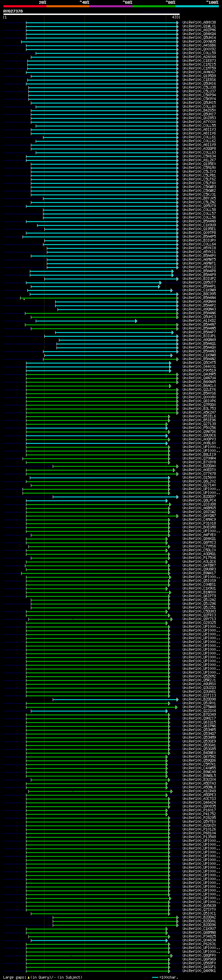Select the UniRef100_A7YXX0 label
The height and width of the screenshot is (980, 222).
click(199, 122)
